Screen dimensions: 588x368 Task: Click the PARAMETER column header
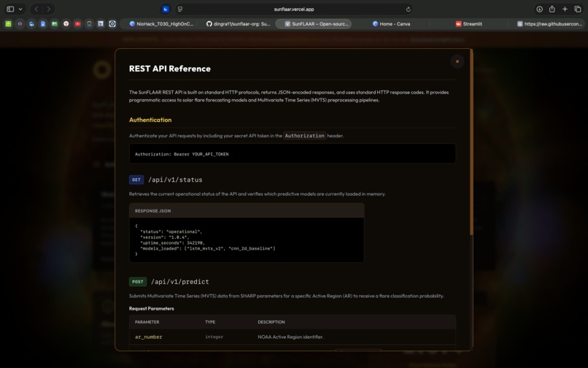[147, 322]
